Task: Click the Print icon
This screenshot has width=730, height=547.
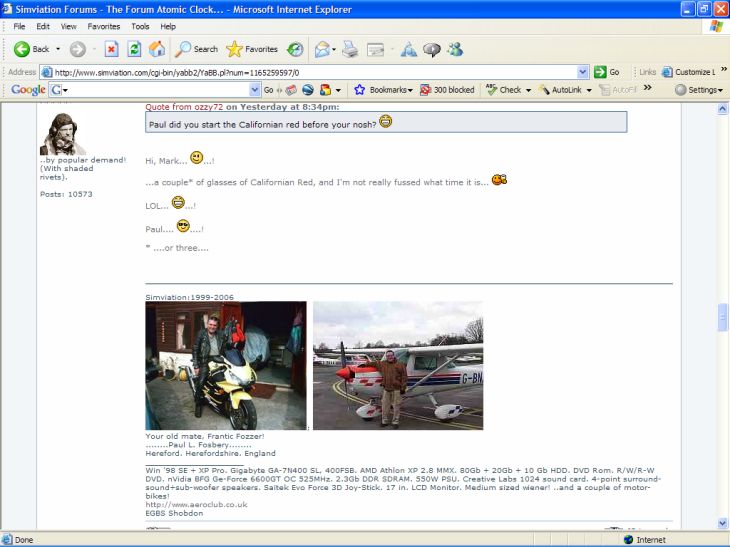Action: click(350, 48)
